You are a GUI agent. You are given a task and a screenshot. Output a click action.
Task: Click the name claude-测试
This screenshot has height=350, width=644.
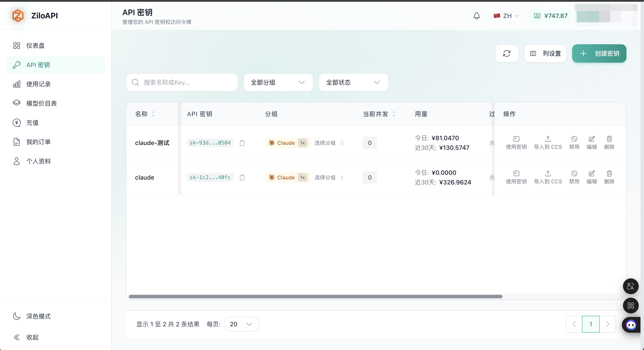[152, 143]
